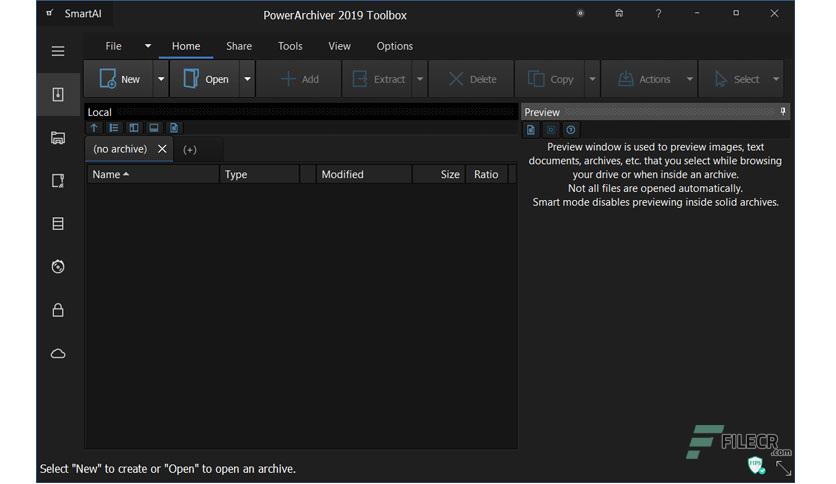Image resolution: width=836 pixels, height=484 pixels.
Task: Sort by the Modified column header
Action: (x=364, y=174)
